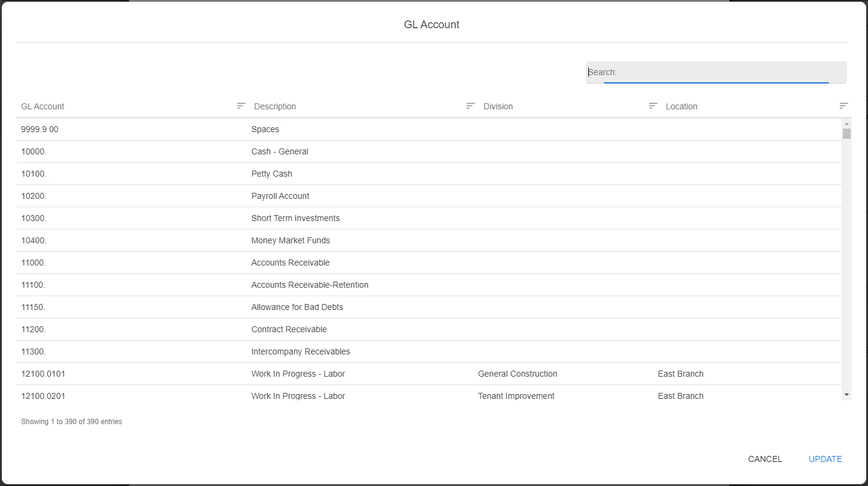Select the Accounts Receivable row
The height and width of the screenshot is (486, 868).
pyautogui.click(x=429, y=263)
